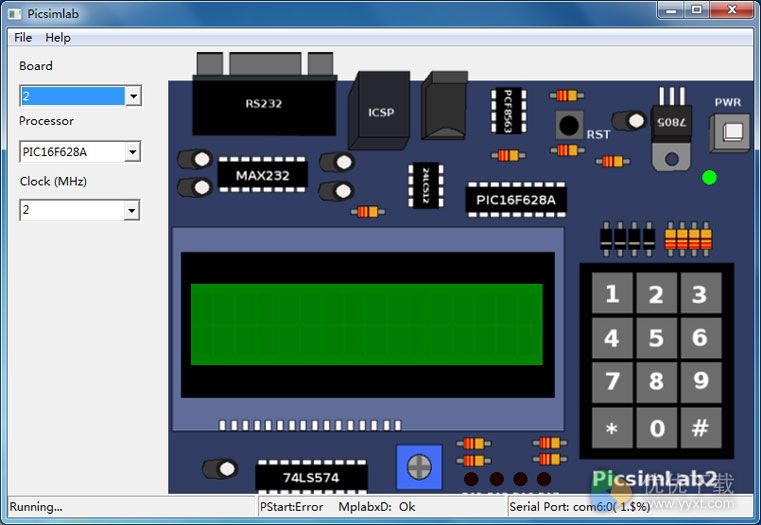Click the ICSP connector
The width and height of the screenshot is (761, 525).
click(x=380, y=111)
